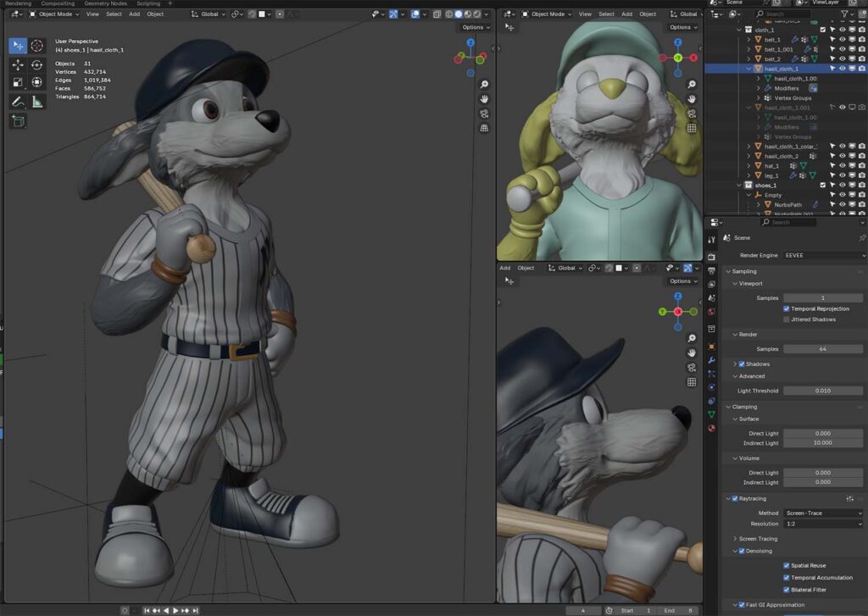Pick the Measure tool

tap(37, 102)
